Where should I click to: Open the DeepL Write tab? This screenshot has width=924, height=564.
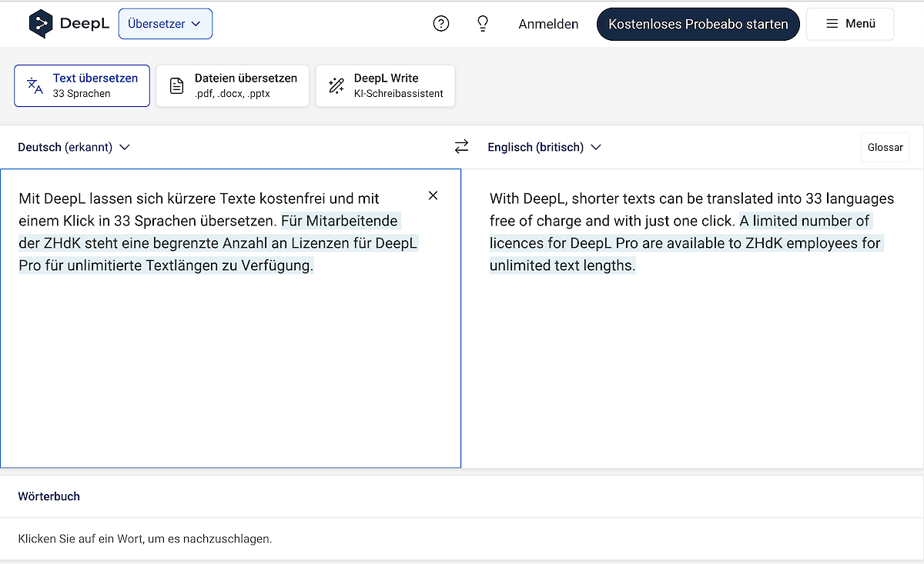(385, 85)
